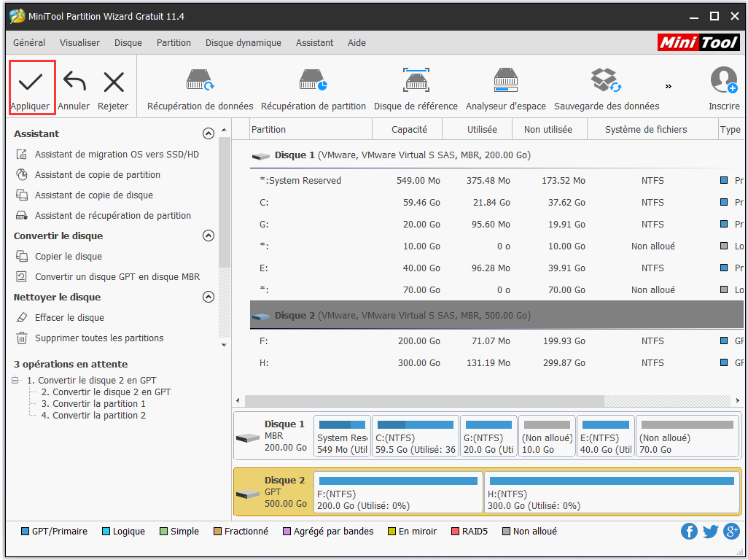Open the Disque dynamique menu

click(244, 42)
